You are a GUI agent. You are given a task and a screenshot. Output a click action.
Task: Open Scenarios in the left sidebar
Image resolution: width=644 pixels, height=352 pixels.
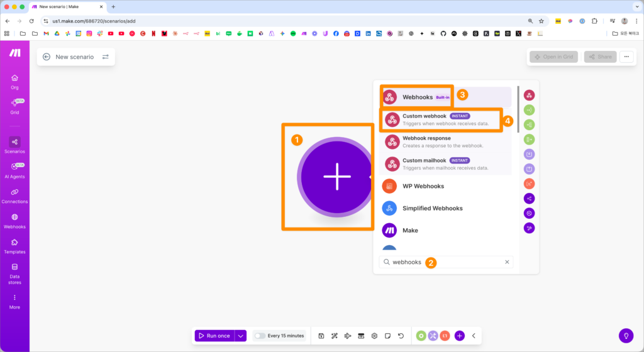click(x=14, y=145)
